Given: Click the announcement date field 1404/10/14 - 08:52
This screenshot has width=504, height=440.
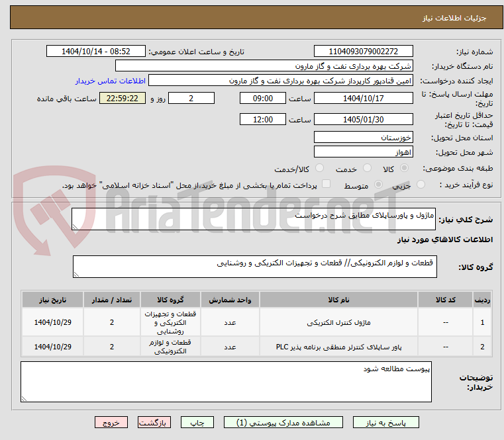Looking at the screenshot, I should point(96,52).
